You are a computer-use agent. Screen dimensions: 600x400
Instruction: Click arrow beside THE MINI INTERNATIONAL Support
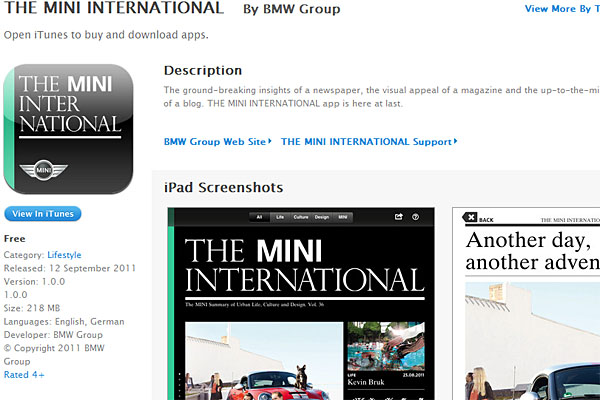point(456,142)
